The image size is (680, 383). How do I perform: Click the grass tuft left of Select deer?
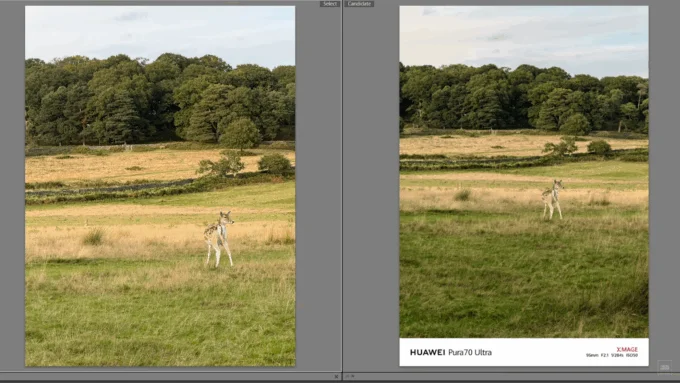point(93,237)
